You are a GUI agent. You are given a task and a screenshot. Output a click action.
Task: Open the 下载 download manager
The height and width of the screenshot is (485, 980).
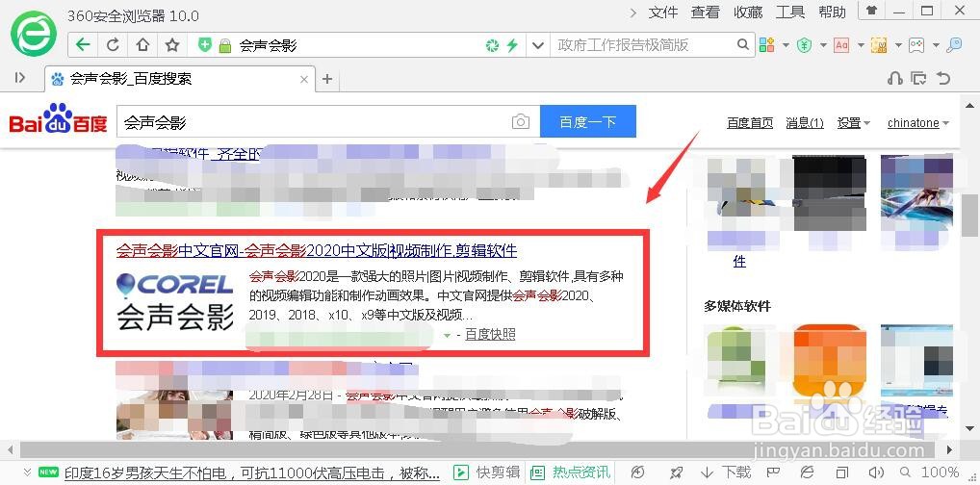(x=726, y=472)
